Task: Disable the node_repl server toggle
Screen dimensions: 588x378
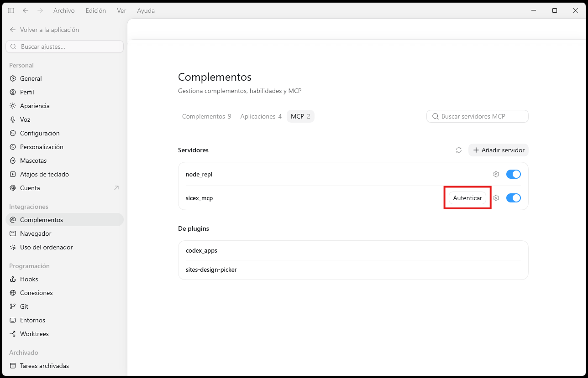Action: coord(514,174)
